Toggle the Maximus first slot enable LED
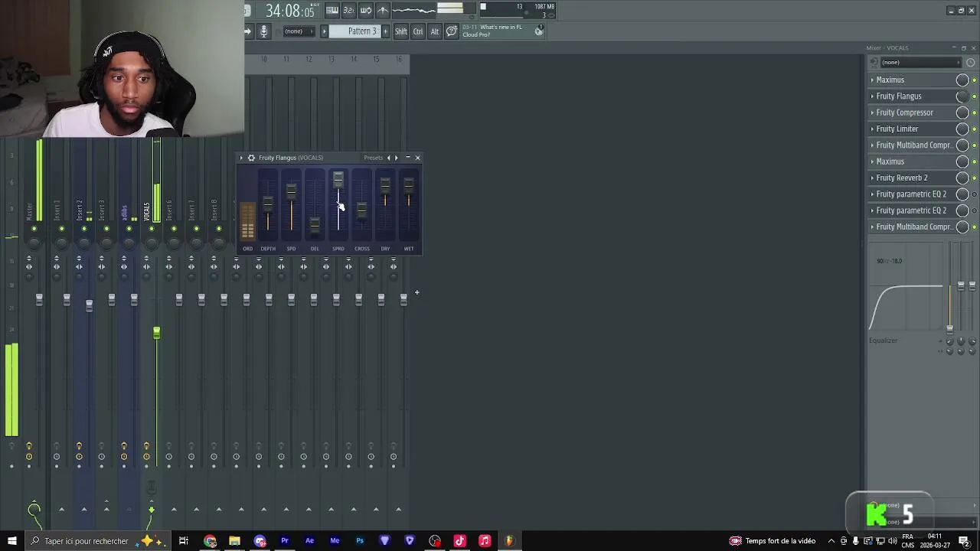The image size is (980, 551). pyautogui.click(x=974, y=80)
